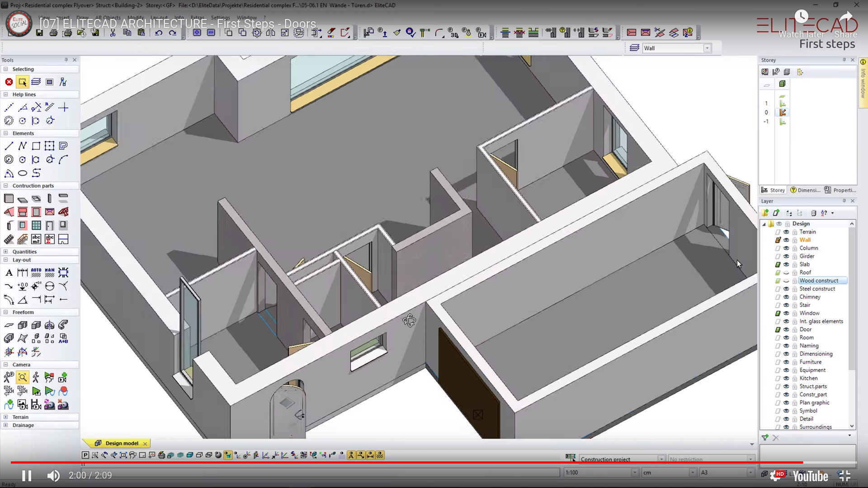Click the print icon in toolbar
868x488 pixels.
click(53, 33)
